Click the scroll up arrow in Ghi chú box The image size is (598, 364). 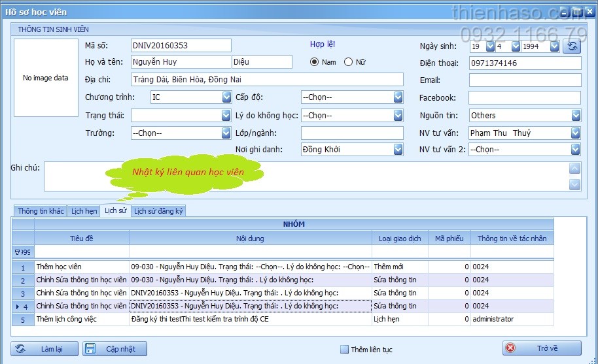(x=574, y=169)
